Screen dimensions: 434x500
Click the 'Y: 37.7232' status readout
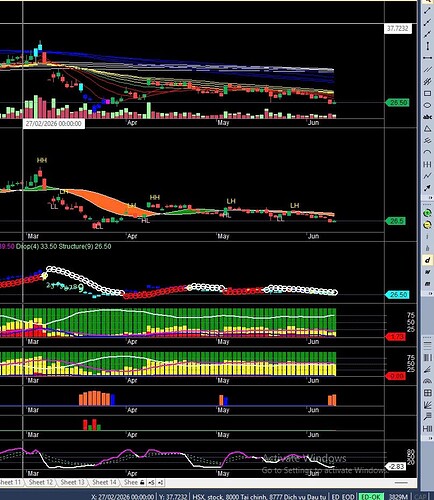coord(173,497)
